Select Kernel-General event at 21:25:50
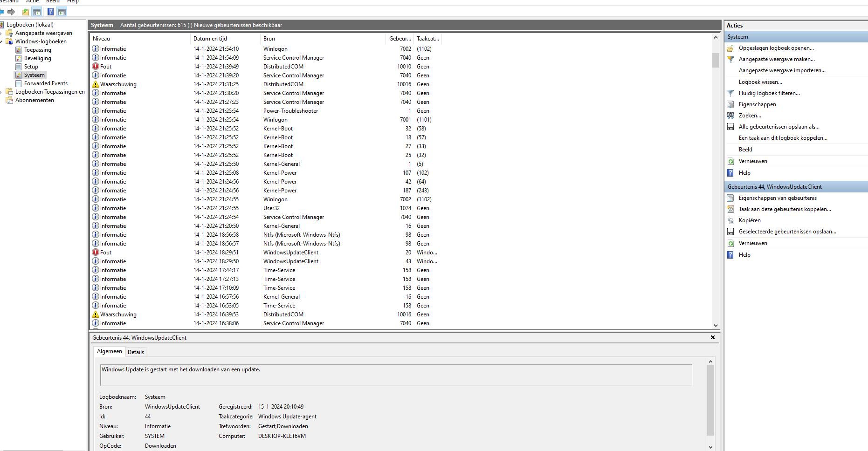The height and width of the screenshot is (451, 868). pyautogui.click(x=401, y=164)
